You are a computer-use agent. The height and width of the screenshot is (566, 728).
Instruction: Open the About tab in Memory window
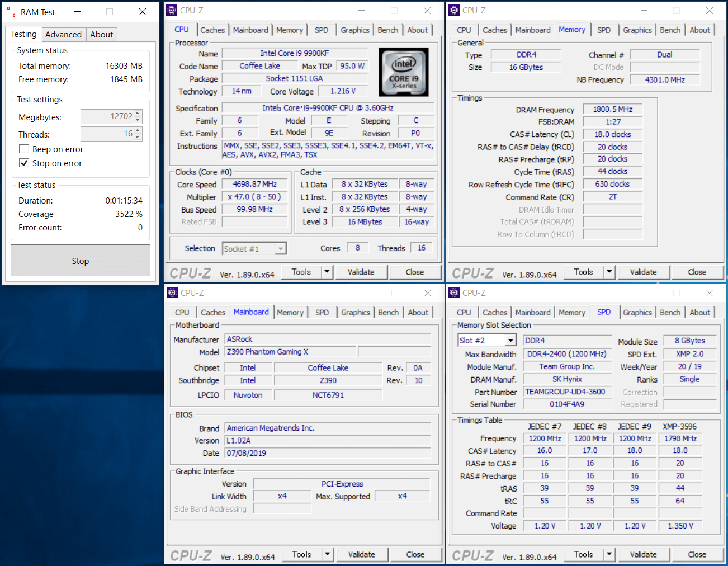click(x=699, y=30)
